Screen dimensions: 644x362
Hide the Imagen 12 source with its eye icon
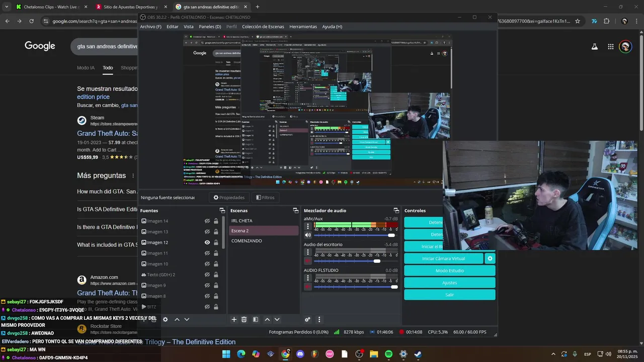(x=207, y=242)
